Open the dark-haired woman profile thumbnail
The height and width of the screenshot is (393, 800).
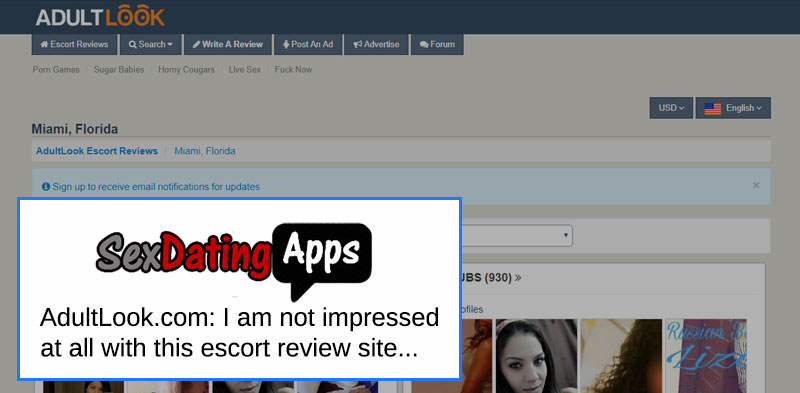tap(536, 356)
